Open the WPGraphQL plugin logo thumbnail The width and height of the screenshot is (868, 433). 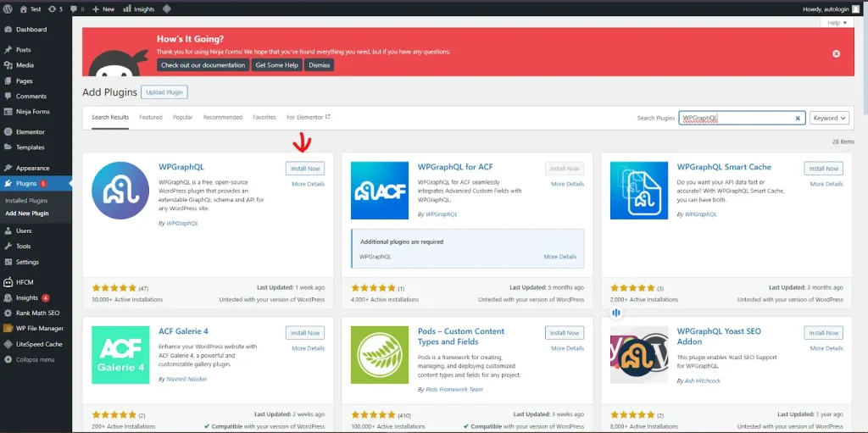coord(120,191)
